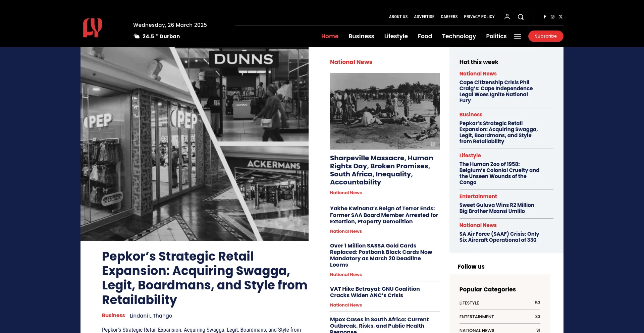The image size is (644, 333).
Task: Click the weather icon beside Durban
Action: tap(137, 36)
